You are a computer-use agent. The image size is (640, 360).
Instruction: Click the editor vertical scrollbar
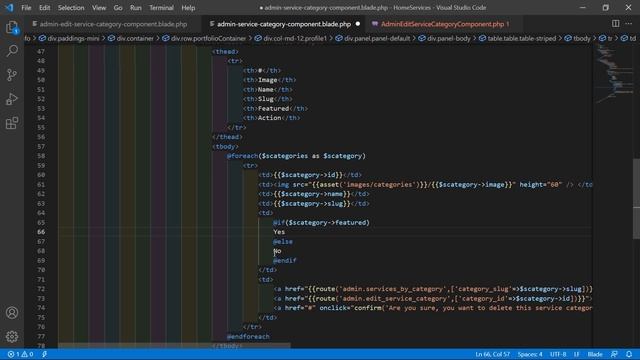click(636, 198)
